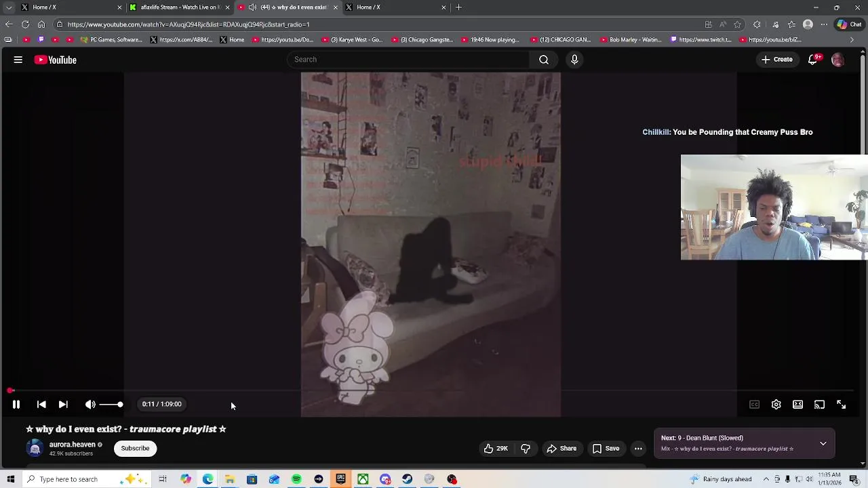Go to browser home page
Screen dimensions: 868x488
pyautogui.click(x=41, y=24)
